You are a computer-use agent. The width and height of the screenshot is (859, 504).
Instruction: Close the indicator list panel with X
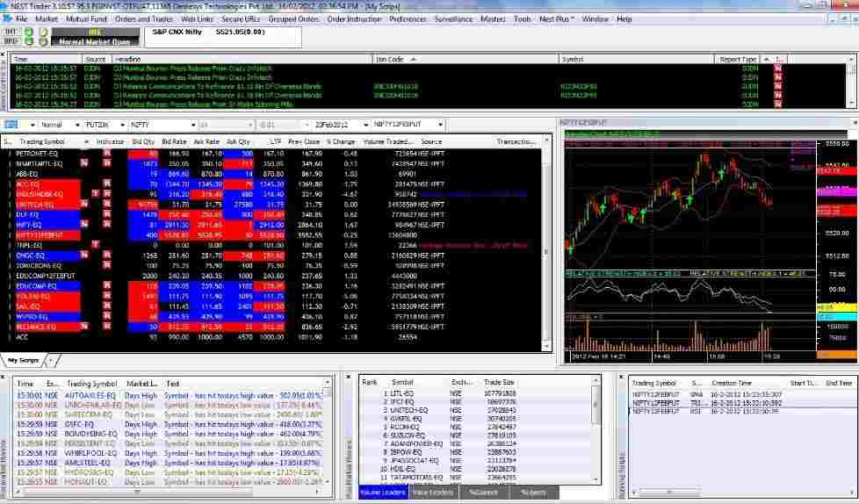click(x=621, y=377)
